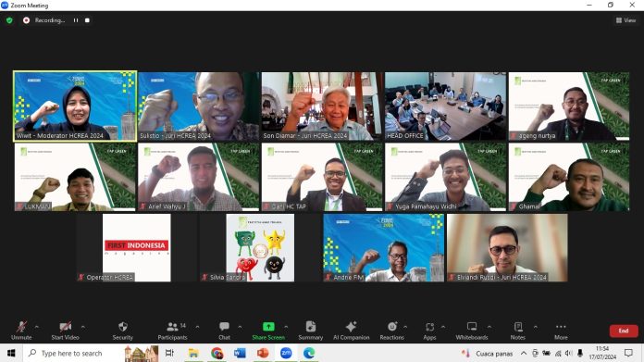Viewport: 644px width, 362px height.
Task: Click the red End meeting button
Action: coord(624,331)
